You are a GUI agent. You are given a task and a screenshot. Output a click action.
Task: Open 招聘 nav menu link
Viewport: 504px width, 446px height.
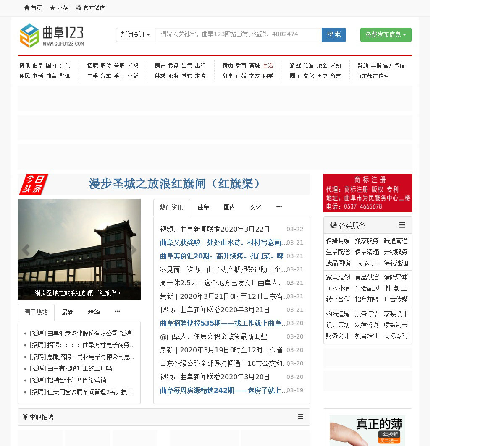tap(92, 65)
